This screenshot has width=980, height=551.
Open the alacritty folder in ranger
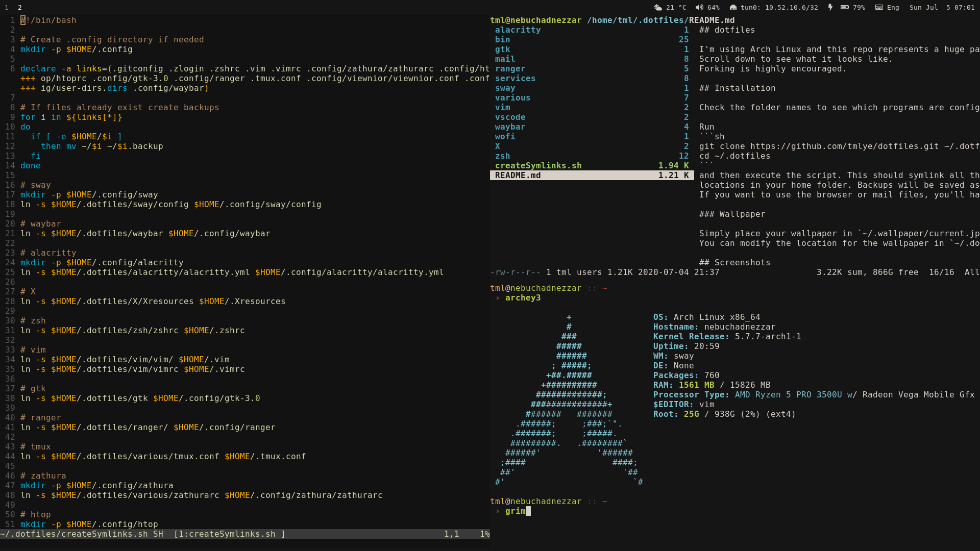point(518,30)
